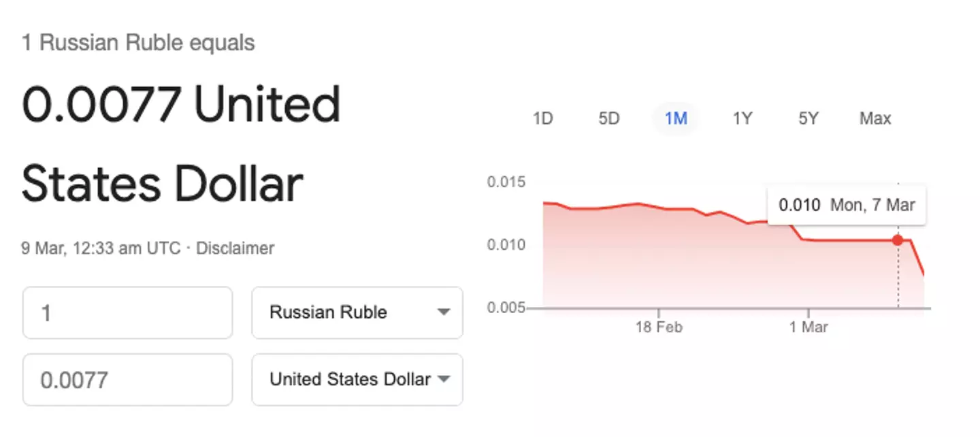Open the United States Dollar currency dropdown
The image size is (980, 437).
pos(357,379)
